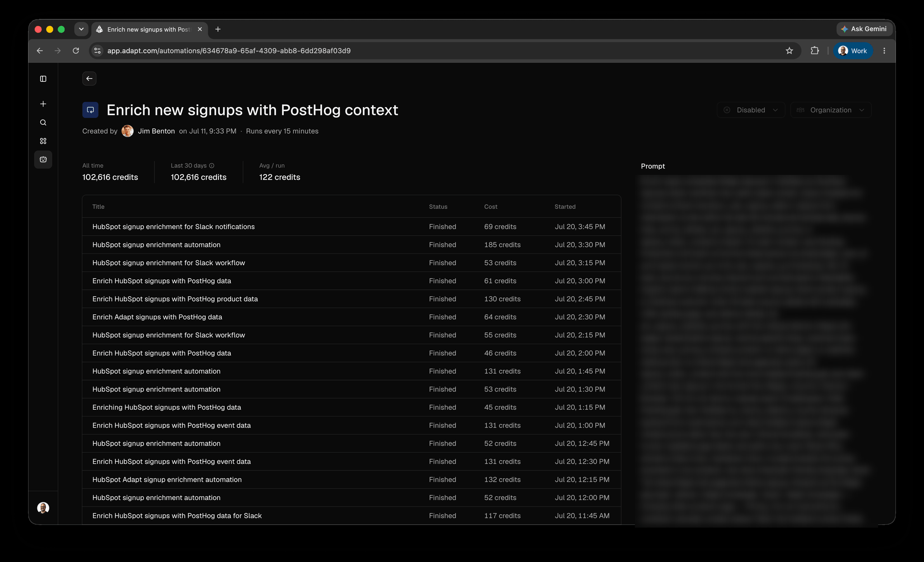Image resolution: width=924 pixels, height=562 pixels.
Task: Click the 45 credits cost cell
Action: (x=500, y=407)
